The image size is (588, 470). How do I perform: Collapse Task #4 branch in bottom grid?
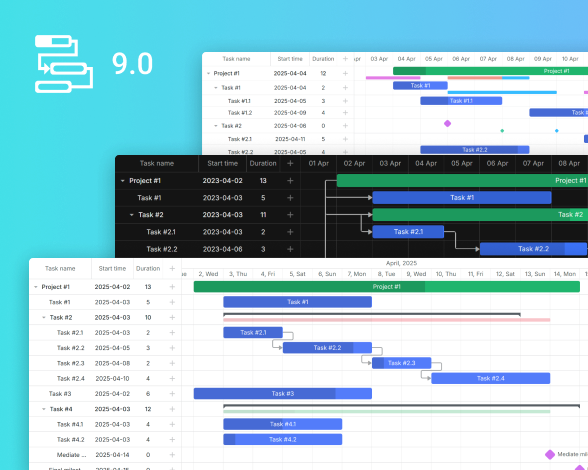pyautogui.click(x=44, y=409)
